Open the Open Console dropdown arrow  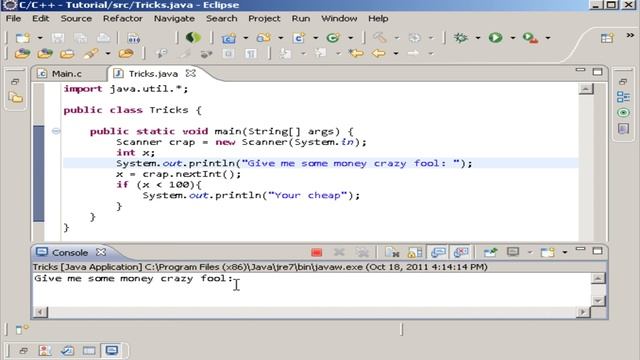click(565, 253)
